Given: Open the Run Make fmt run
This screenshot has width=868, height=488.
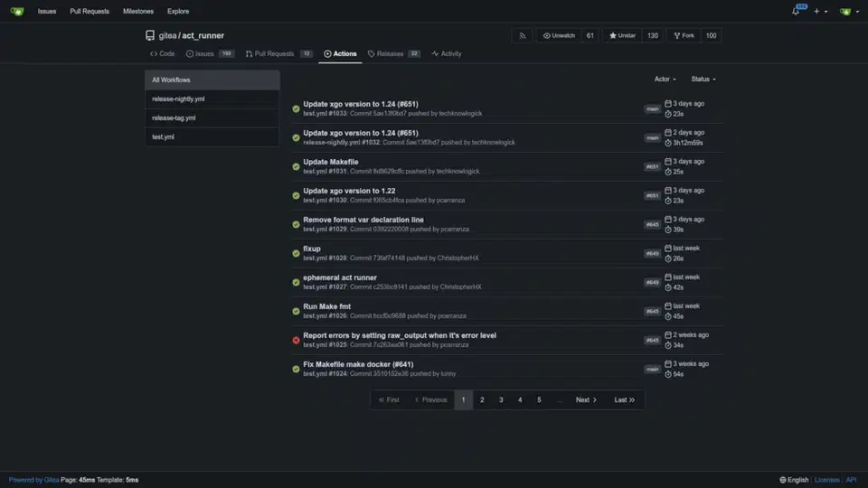Looking at the screenshot, I should coord(326,306).
